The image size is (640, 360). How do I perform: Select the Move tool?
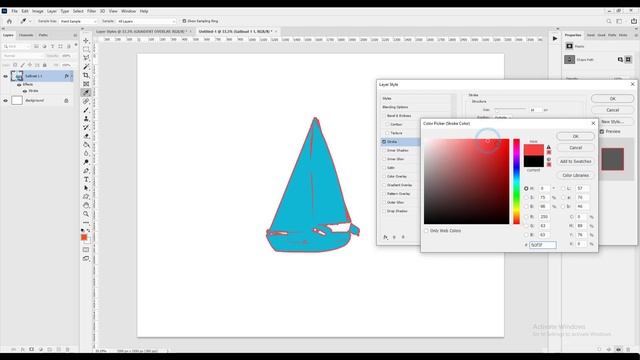click(x=86, y=41)
